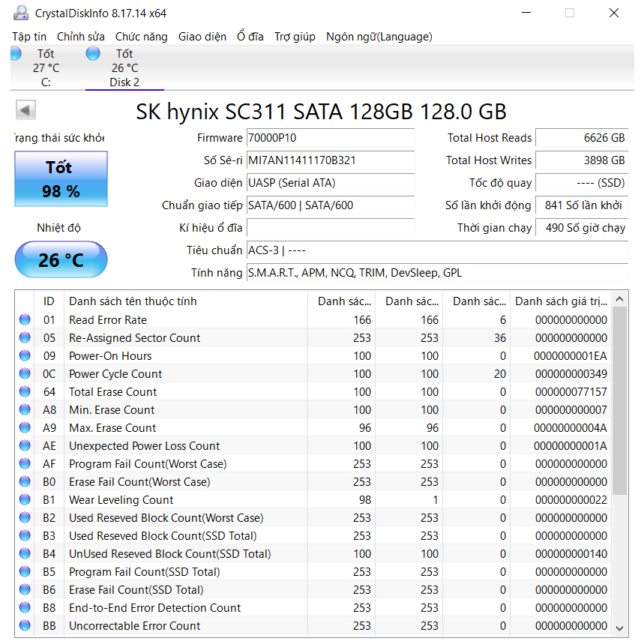Open the Trợ giúp menu
Viewport: 644px width, 644px height.
click(295, 37)
